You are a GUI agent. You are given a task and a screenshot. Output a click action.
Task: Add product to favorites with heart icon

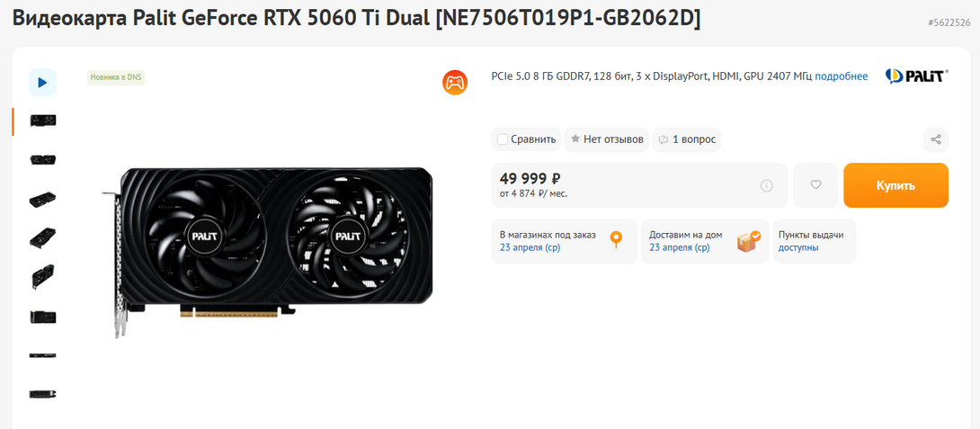coord(815,185)
